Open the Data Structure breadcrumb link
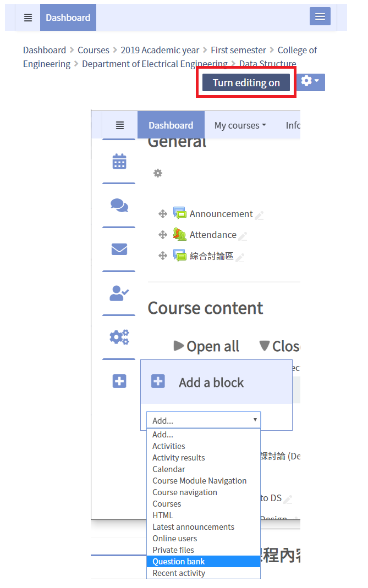Screen dimensions: 368x588 (x=268, y=64)
